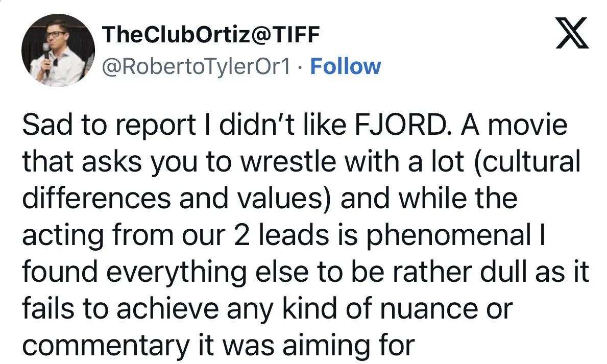
Task: Open the TheClubOrtiz@TIFF display name
Action: 211,35
